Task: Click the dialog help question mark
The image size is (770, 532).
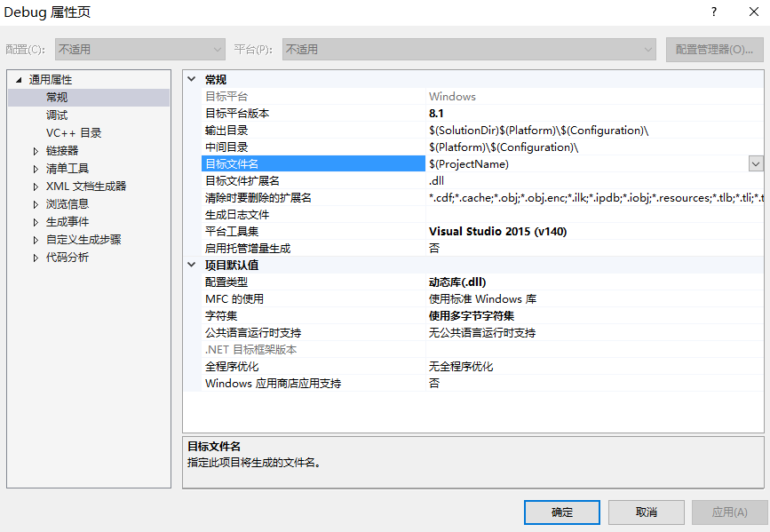Action: tap(712, 12)
